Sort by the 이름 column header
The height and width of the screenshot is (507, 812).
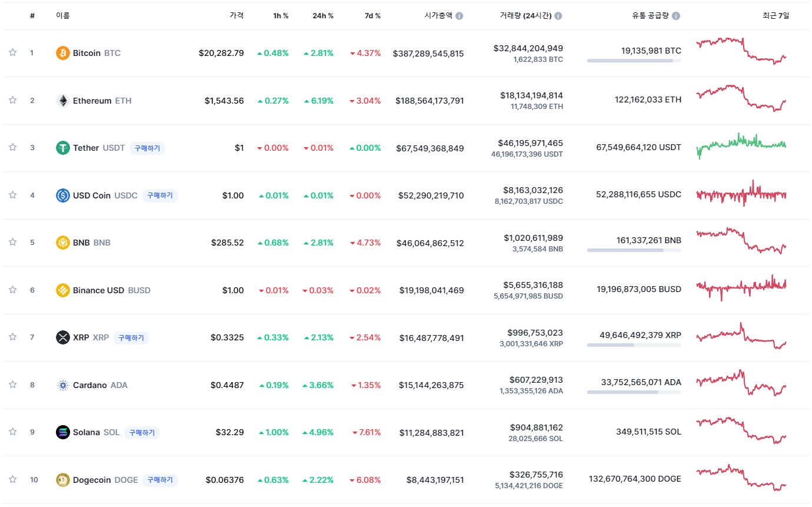pyautogui.click(x=62, y=16)
